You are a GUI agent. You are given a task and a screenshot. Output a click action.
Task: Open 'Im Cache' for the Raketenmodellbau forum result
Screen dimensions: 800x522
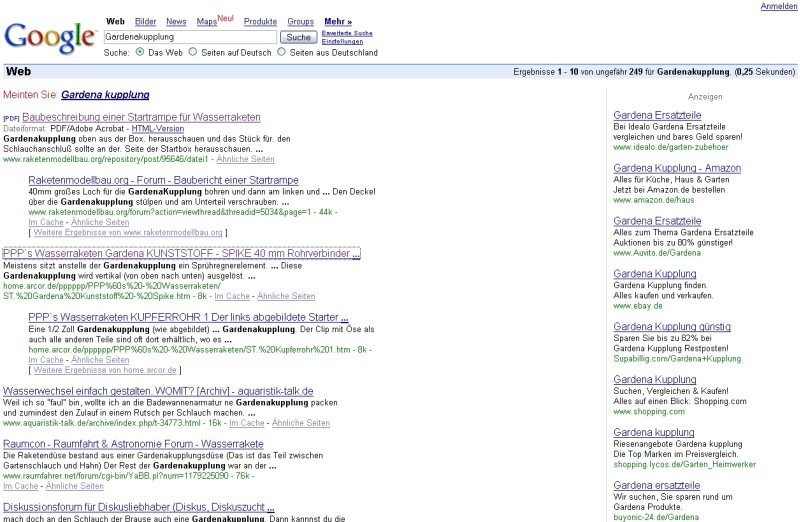pos(46,222)
